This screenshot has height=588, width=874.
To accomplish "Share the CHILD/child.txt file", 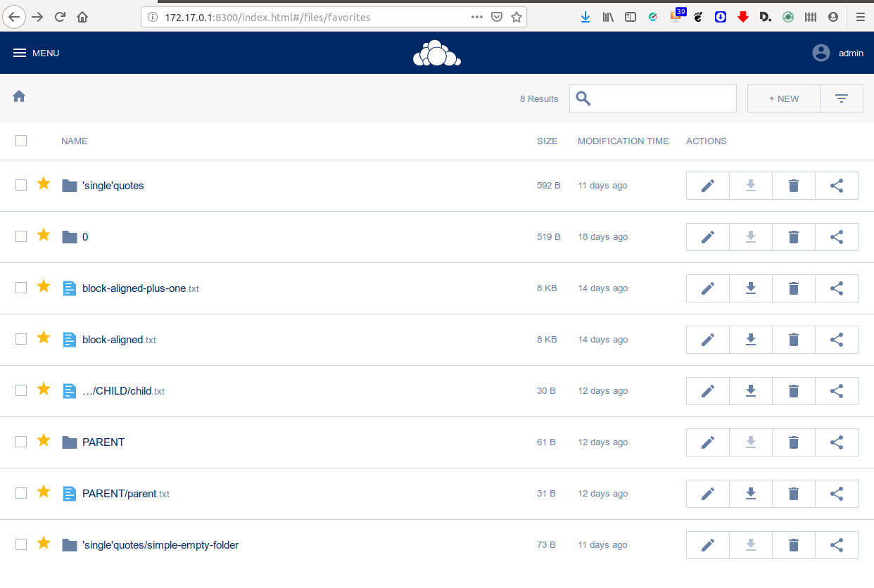I will (837, 391).
